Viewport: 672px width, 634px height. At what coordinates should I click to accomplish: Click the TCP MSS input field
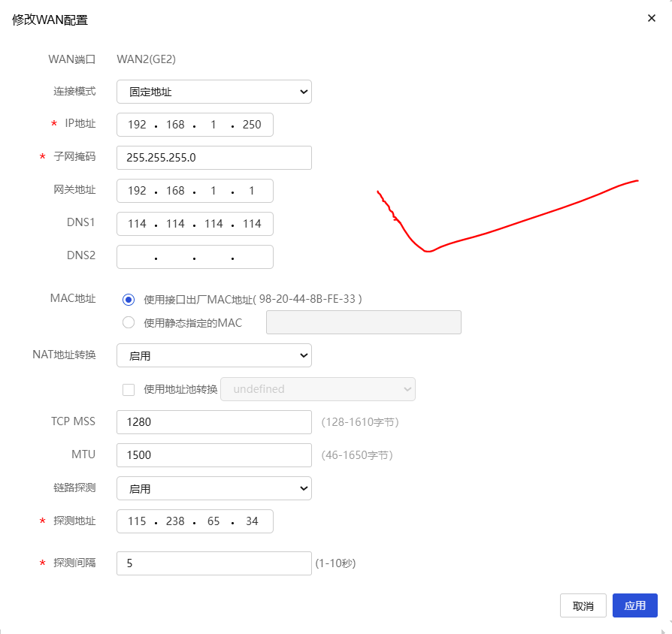(x=213, y=422)
